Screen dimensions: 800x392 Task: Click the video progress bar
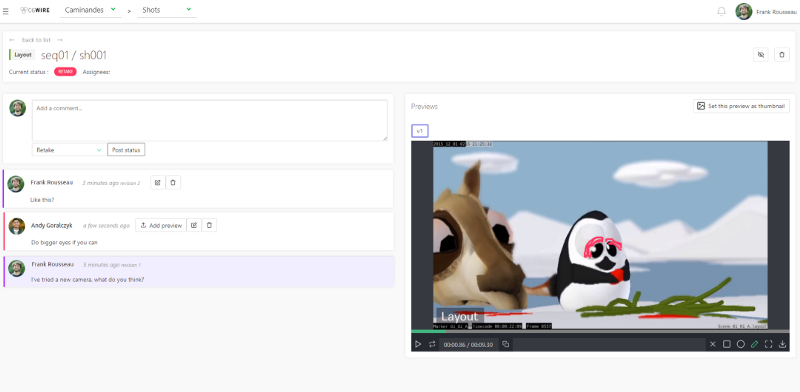point(600,331)
